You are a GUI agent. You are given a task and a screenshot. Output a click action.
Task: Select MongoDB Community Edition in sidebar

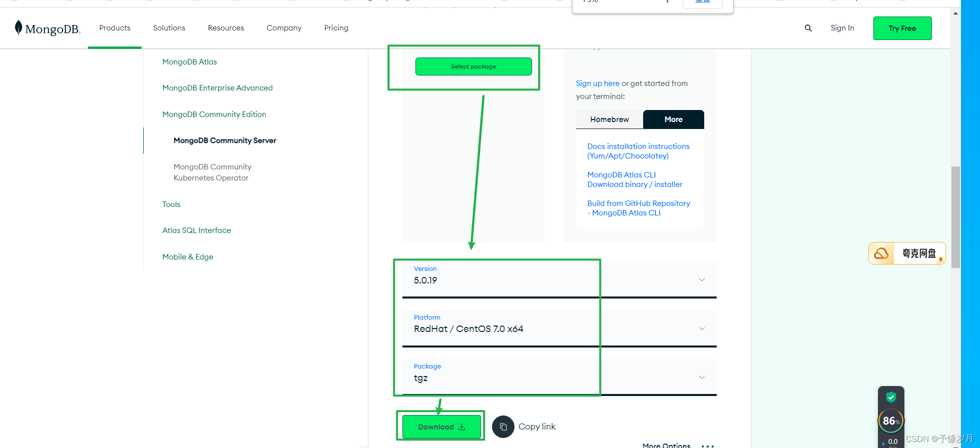214,114
